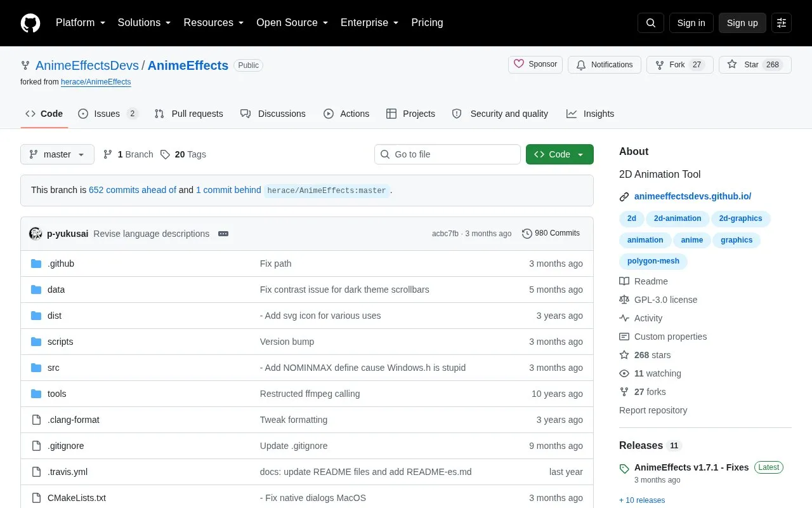
Task: Sponsor this repository with the heart button
Action: point(535,64)
